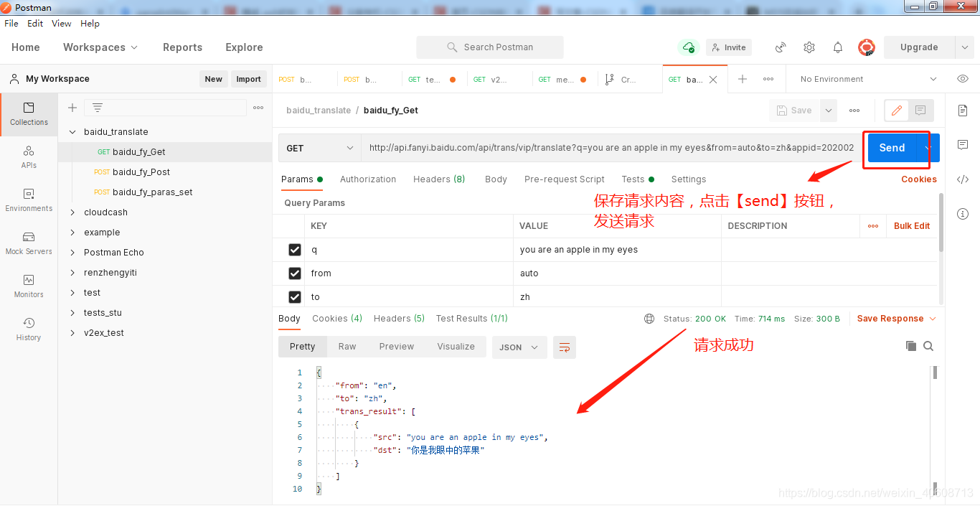Viewport: 980px width, 506px height.
Task: Click the request URL input field
Action: point(612,148)
